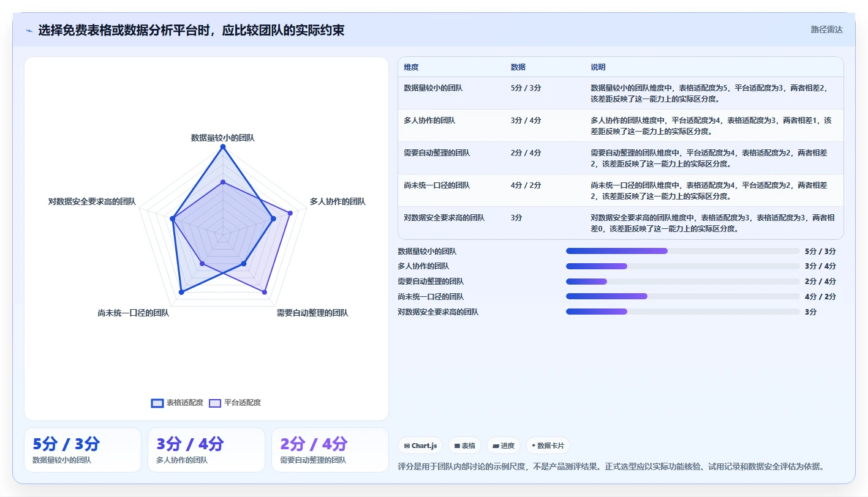
Task: Click the progress bar for 多人协作的团队
Action: [683, 266]
